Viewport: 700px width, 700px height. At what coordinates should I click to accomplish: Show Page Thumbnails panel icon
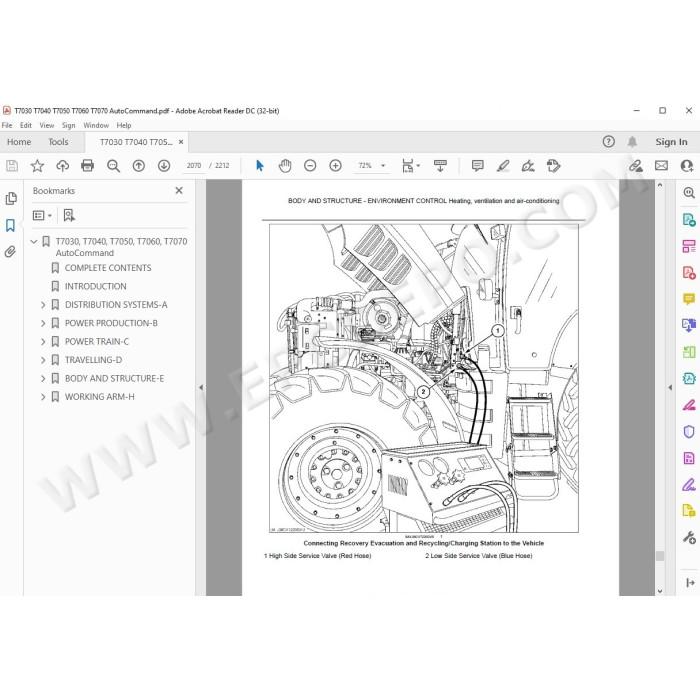[11, 199]
